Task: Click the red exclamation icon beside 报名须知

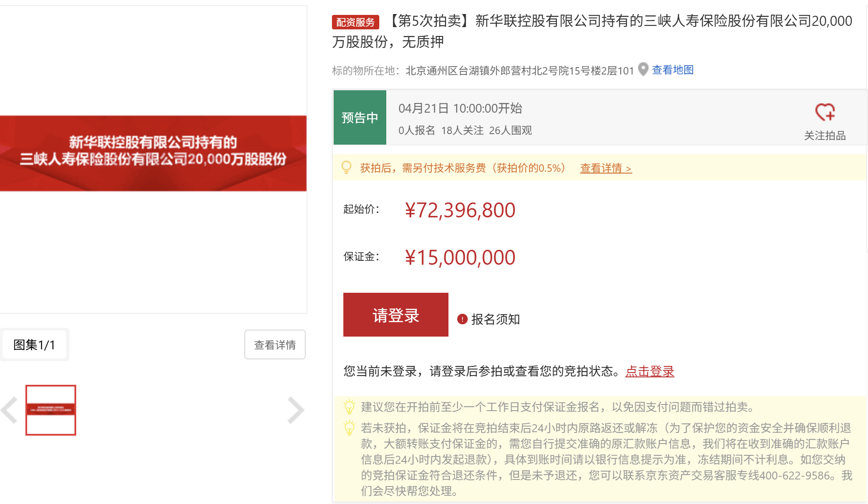Action: [462, 319]
